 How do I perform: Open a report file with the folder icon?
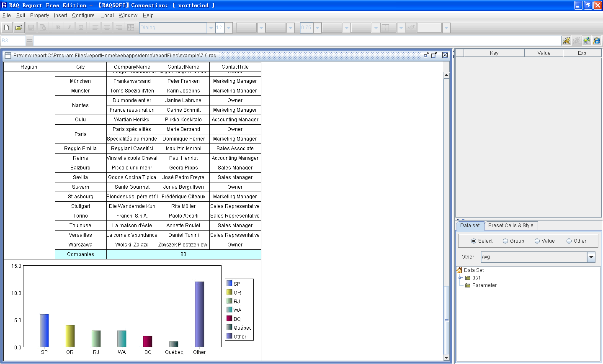(18, 28)
